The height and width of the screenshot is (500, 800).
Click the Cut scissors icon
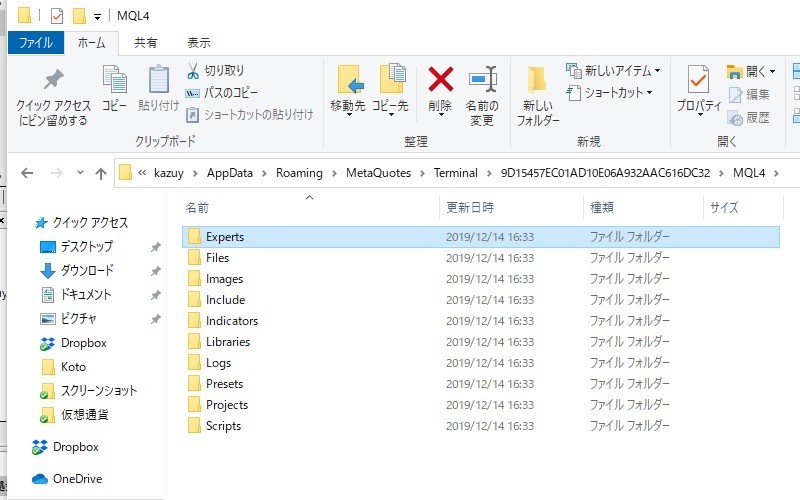pyautogui.click(x=193, y=71)
